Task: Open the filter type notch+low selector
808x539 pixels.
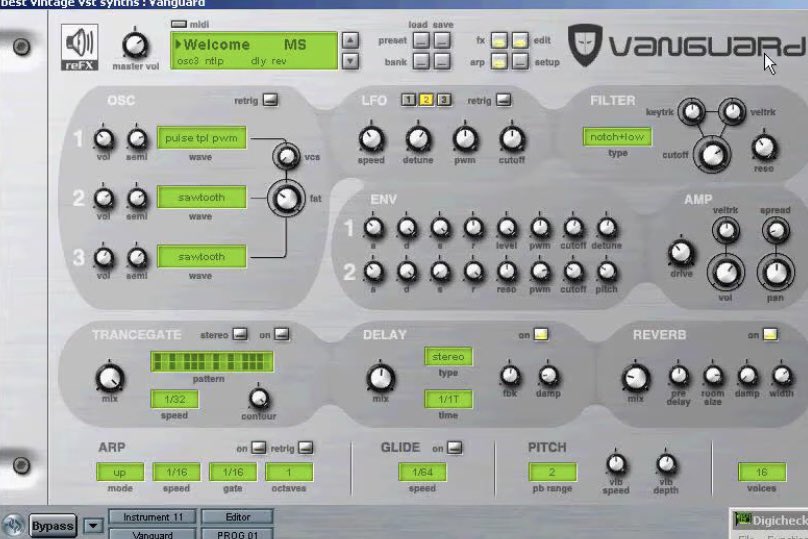Action: (x=617, y=137)
